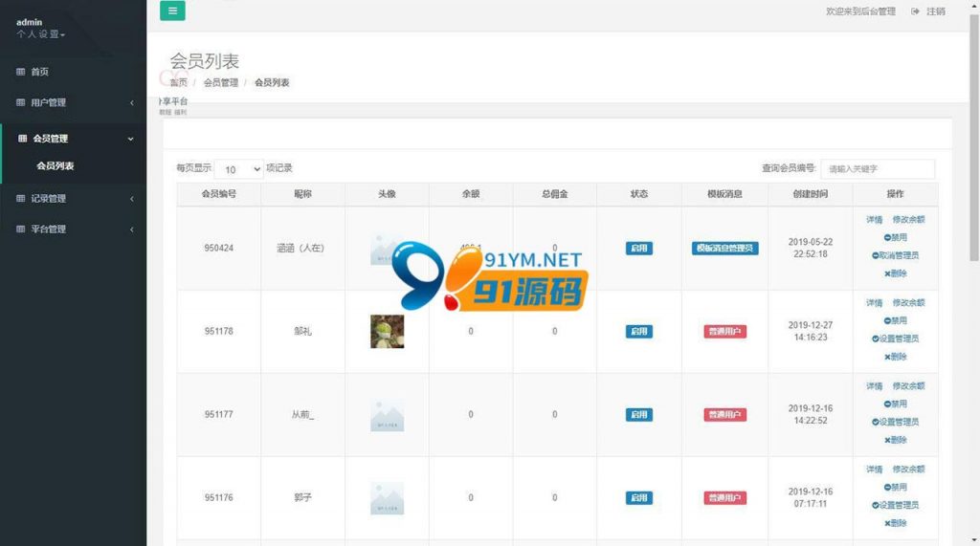The width and height of the screenshot is (980, 546).
Task: Click 删除 for member 951176
Action: coord(895,523)
